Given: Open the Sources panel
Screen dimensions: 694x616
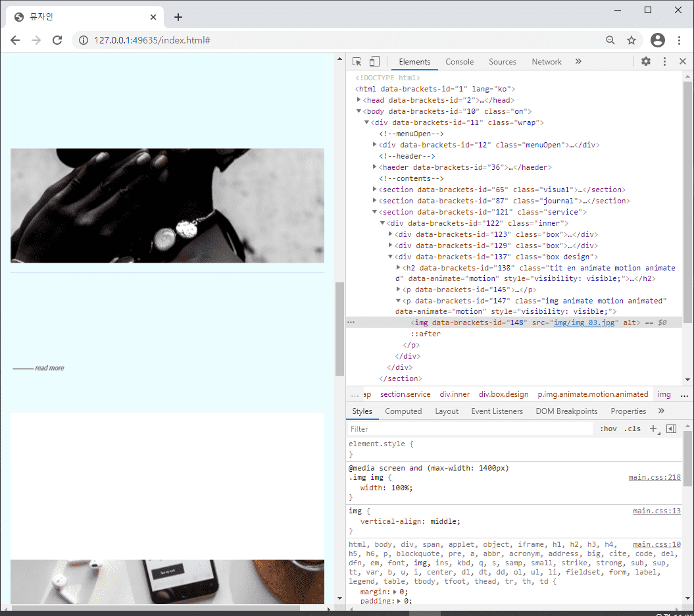Looking at the screenshot, I should [x=503, y=62].
